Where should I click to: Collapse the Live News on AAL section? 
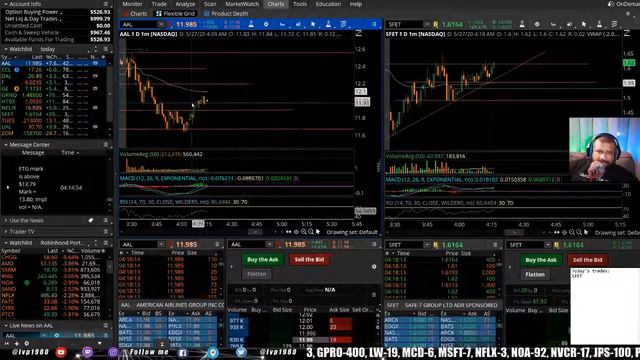(6, 325)
